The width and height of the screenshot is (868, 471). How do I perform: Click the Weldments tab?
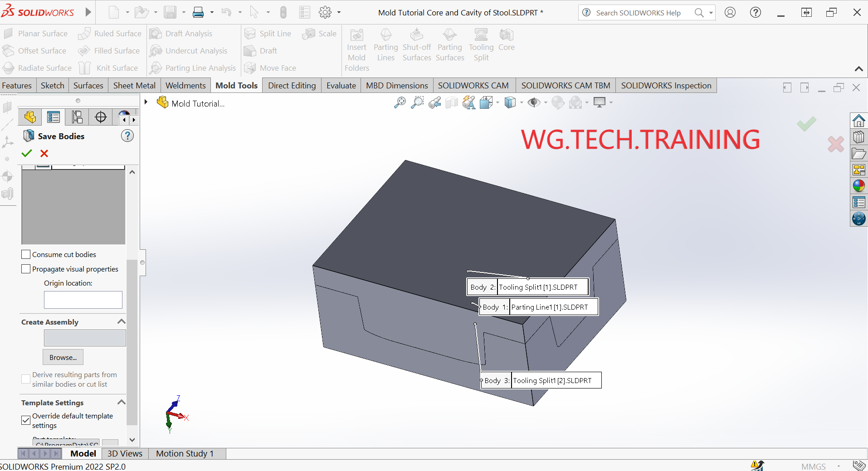coord(185,85)
